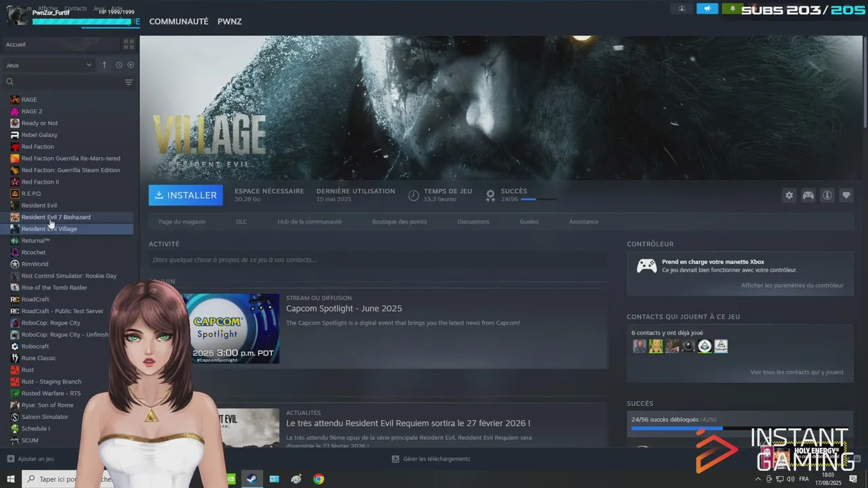The width and height of the screenshot is (868, 488).
Task: Open controller layout gamepad icon
Action: point(808,195)
